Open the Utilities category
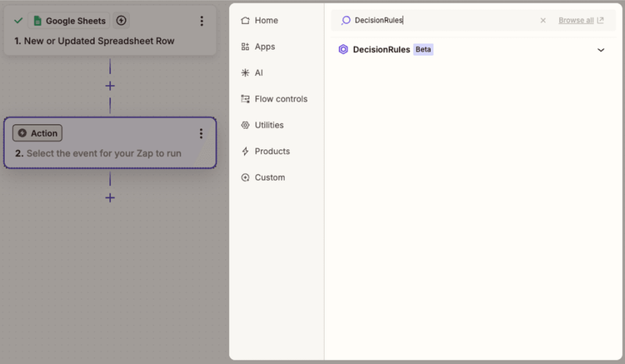The image size is (625, 364). pyautogui.click(x=268, y=125)
